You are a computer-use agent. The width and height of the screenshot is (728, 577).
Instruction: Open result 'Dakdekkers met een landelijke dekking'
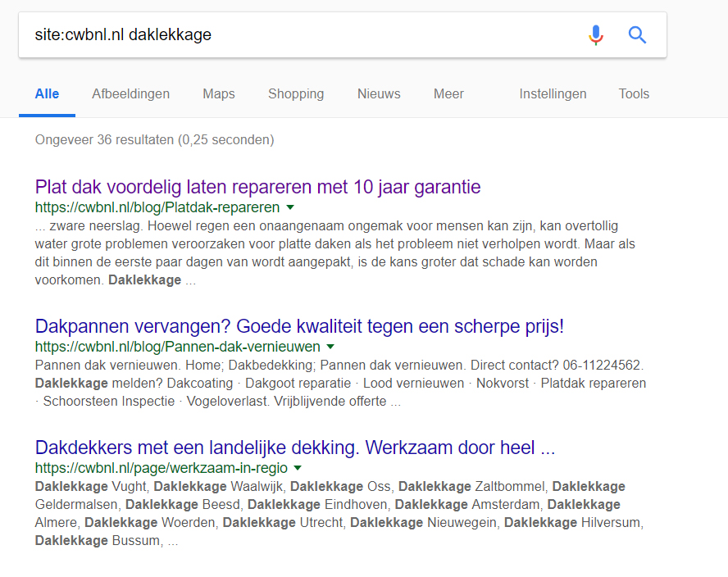tap(295, 448)
